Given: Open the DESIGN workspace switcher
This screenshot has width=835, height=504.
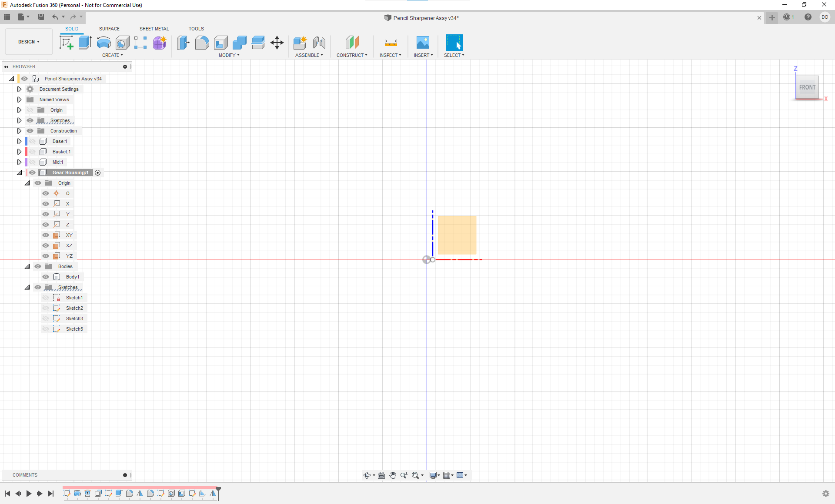Looking at the screenshot, I should 28,42.
